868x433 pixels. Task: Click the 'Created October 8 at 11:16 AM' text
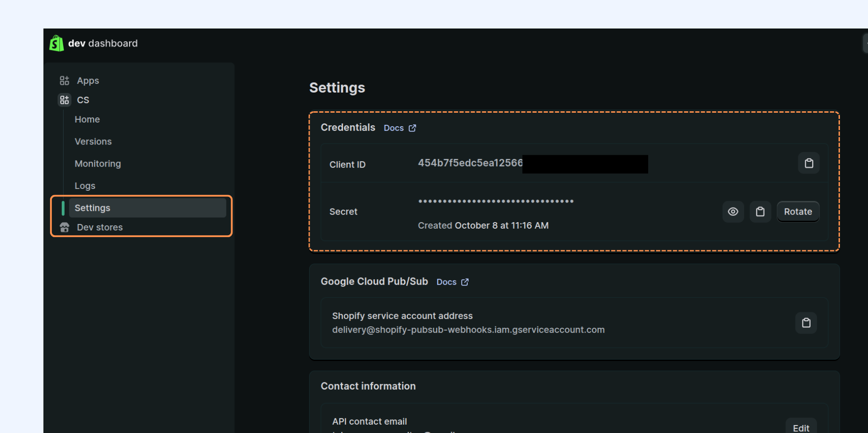(483, 225)
